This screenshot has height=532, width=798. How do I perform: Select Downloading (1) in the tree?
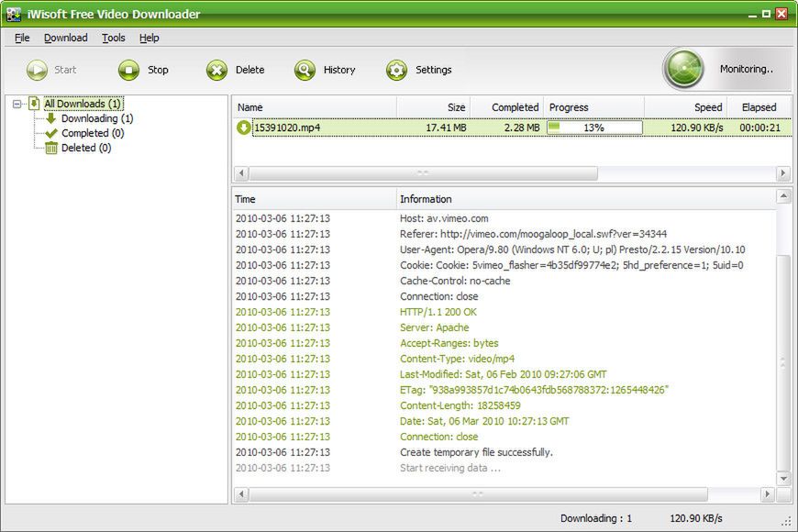(x=97, y=118)
